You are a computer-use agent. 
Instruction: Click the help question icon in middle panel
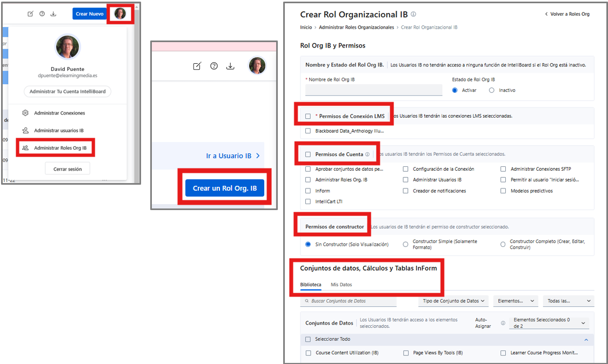point(213,66)
